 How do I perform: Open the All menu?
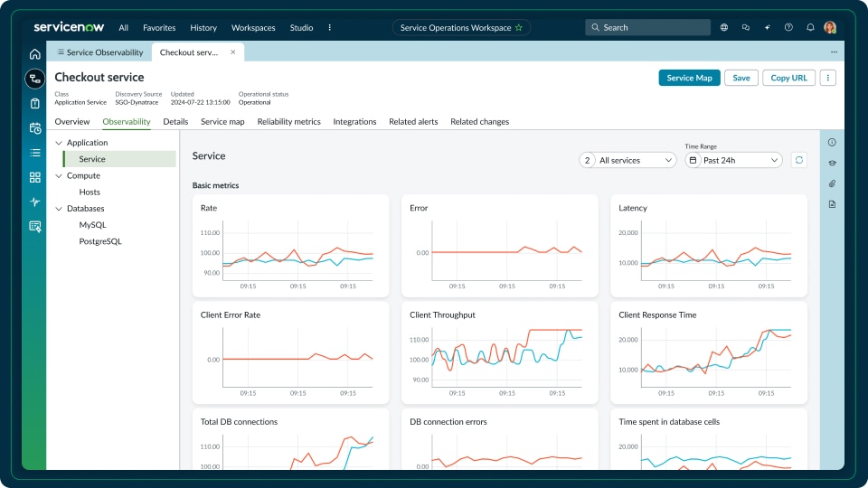point(124,28)
